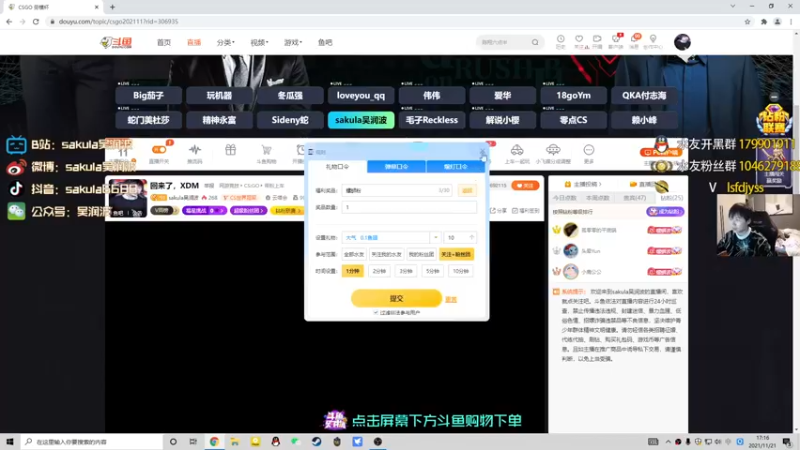Close the lottery dialog with the X
Image resolution: width=800 pixels, height=450 pixels.
coord(482,152)
